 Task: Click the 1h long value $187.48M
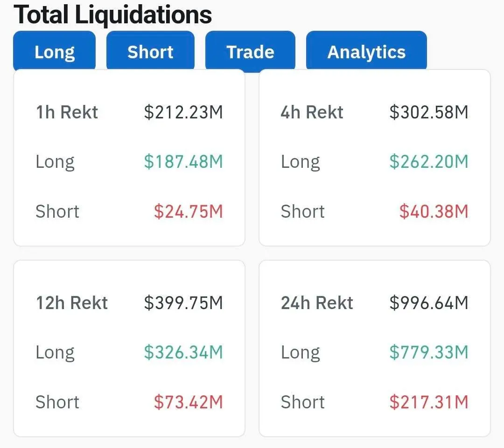pos(183,162)
